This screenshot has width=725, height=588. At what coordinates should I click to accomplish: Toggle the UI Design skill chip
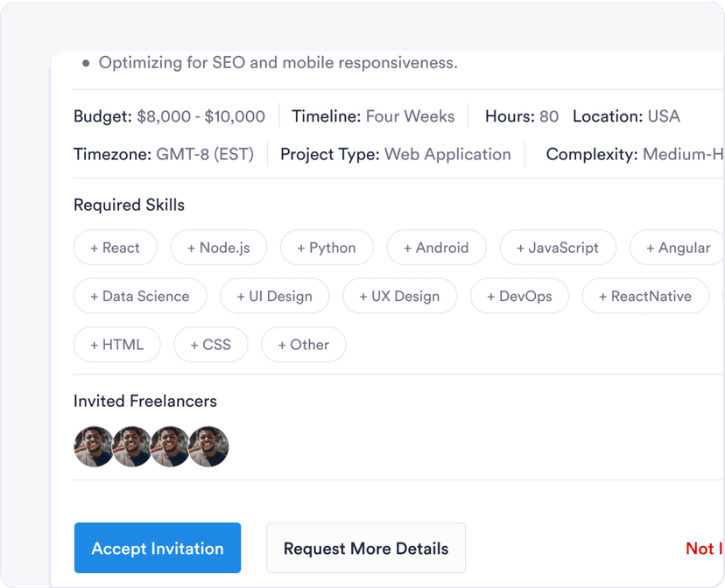[274, 297]
